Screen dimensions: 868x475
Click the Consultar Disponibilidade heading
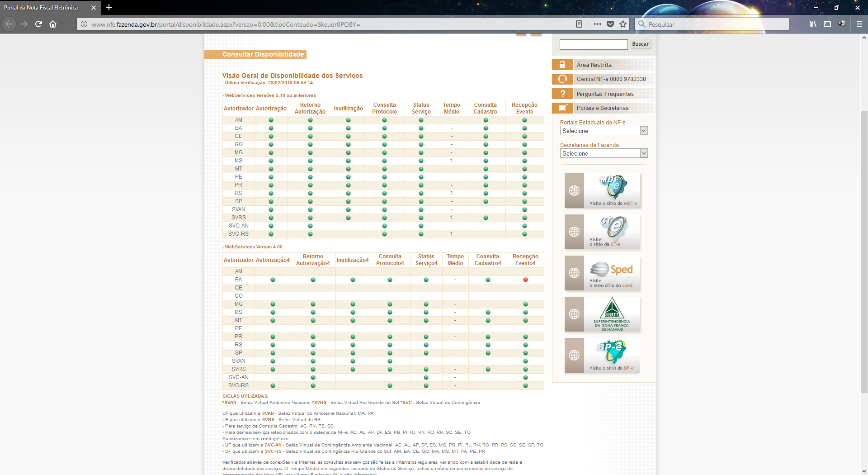263,54
